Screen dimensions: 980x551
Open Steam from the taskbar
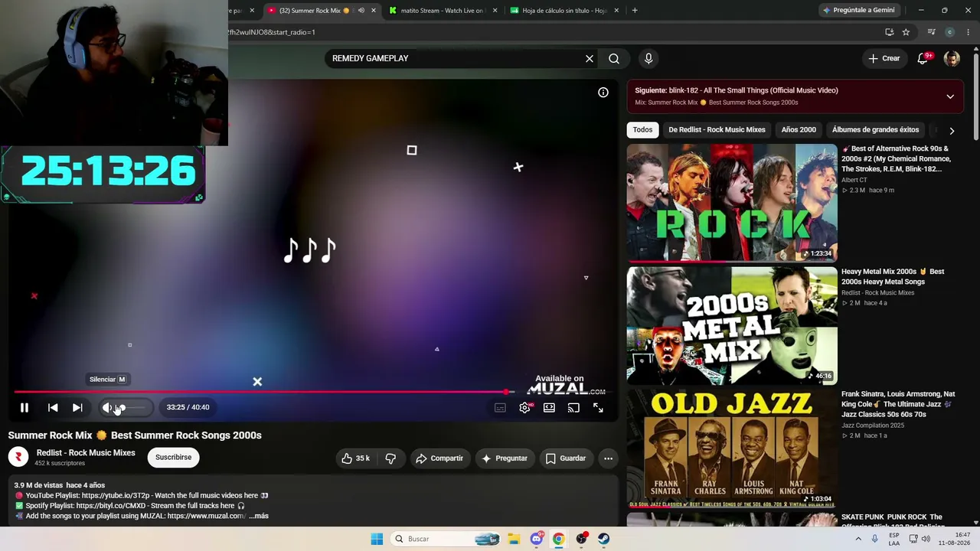603,539
